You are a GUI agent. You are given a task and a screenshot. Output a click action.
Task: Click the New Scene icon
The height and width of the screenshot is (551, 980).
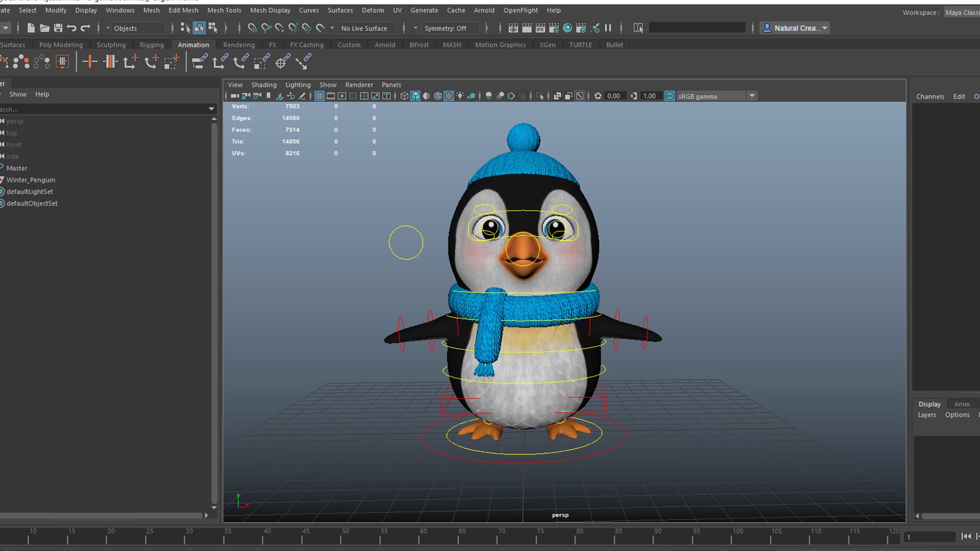[31, 28]
